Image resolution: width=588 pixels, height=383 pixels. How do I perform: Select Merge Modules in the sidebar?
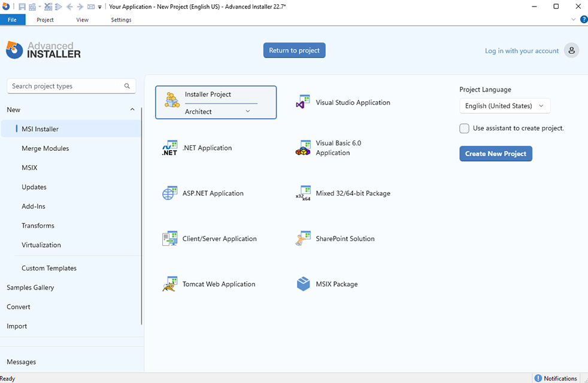coord(46,148)
